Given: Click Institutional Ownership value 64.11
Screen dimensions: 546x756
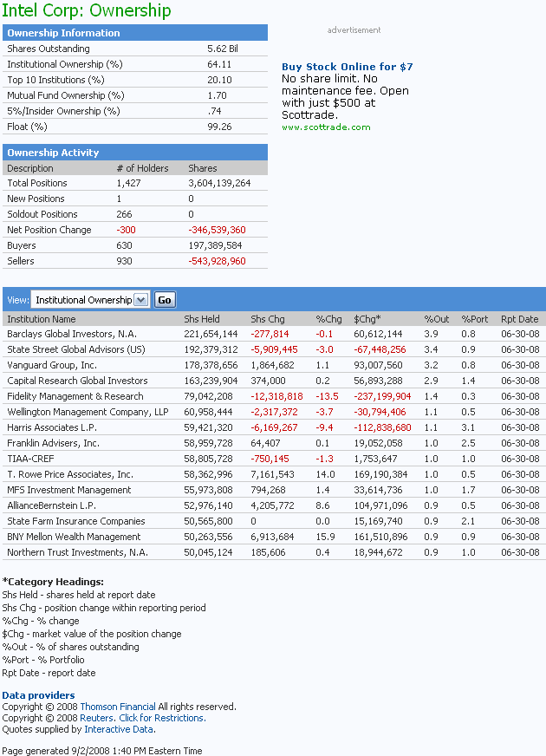Looking at the screenshot, I should click(x=219, y=64).
